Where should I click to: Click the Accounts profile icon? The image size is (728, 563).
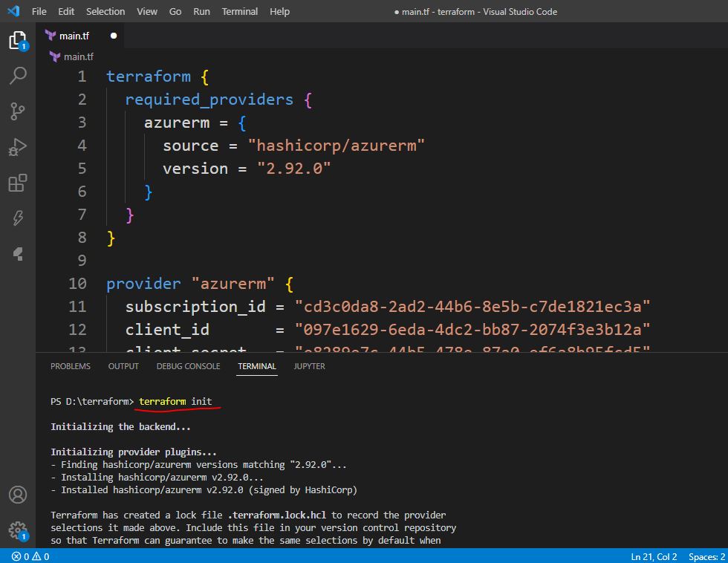click(18, 495)
